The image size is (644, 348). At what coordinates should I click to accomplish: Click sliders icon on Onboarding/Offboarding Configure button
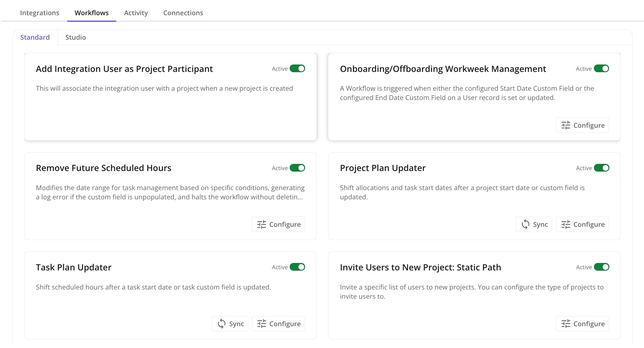point(566,125)
